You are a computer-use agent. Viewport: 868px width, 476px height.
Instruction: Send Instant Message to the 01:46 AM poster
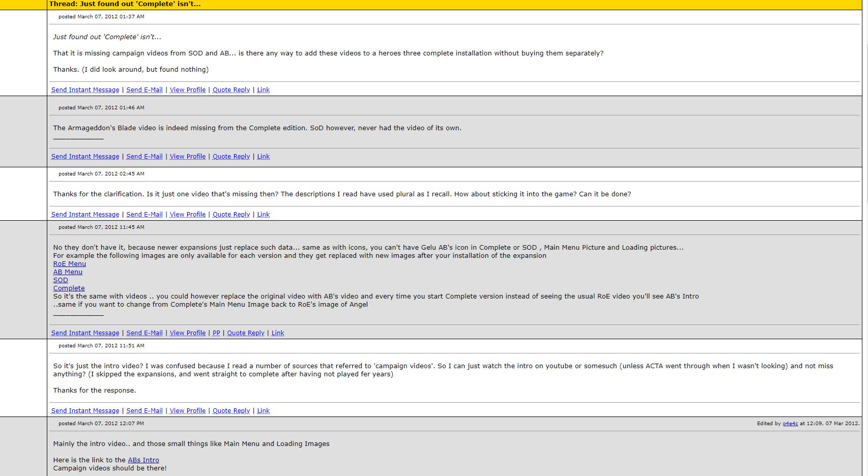[85, 157]
